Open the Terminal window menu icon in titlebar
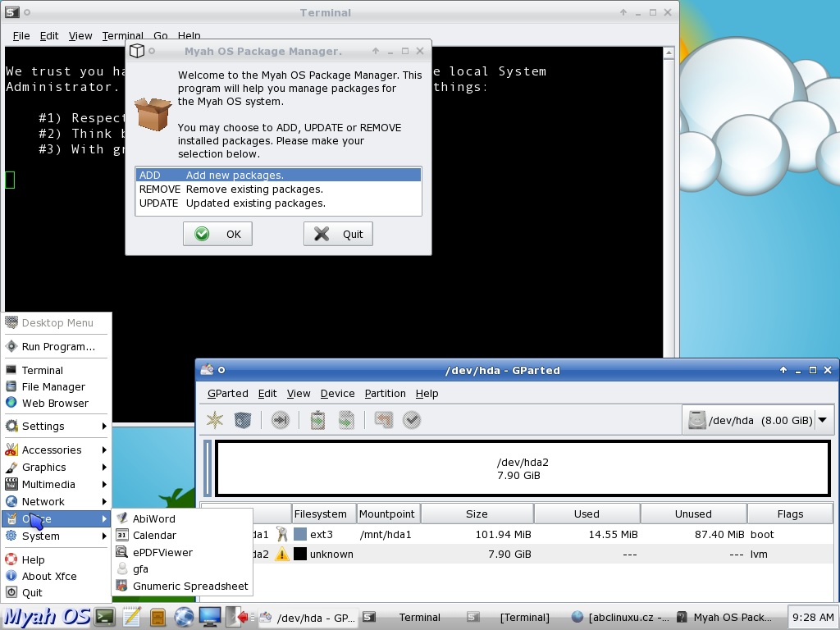This screenshot has height=630, width=840. tap(11, 12)
